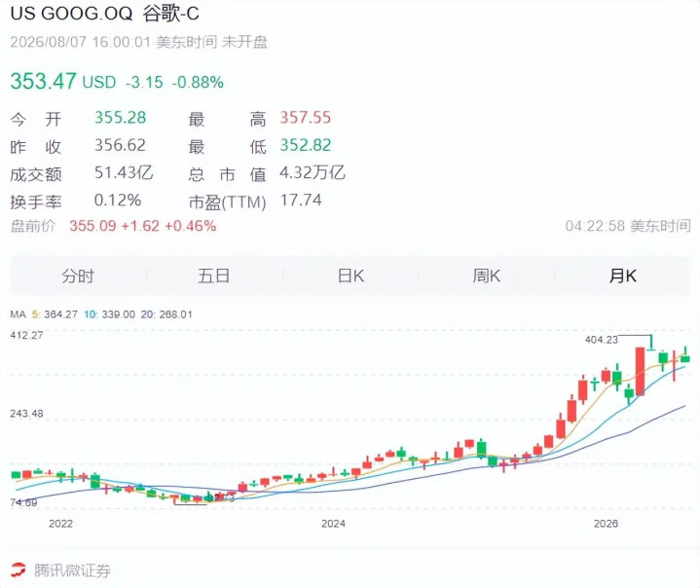Viewport: 700px width, 588px height.
Task: Click the high price 357.55
Action: 306,118
